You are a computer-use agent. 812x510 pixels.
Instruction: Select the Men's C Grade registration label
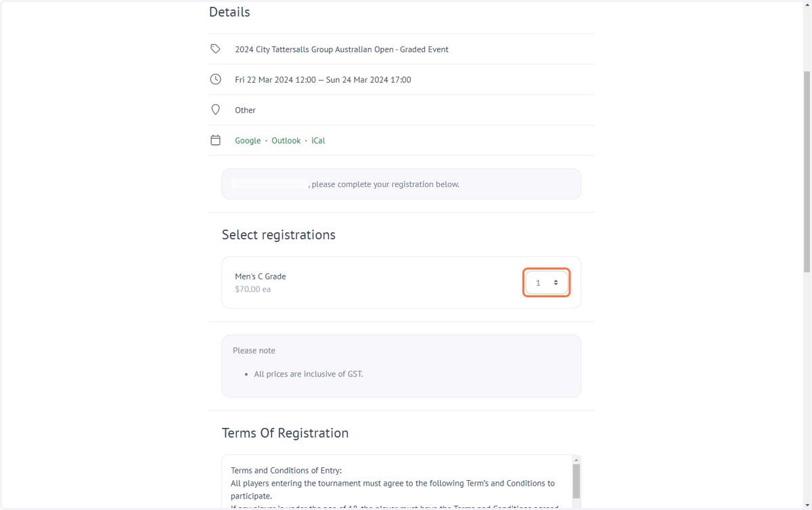tap(261, 276)
